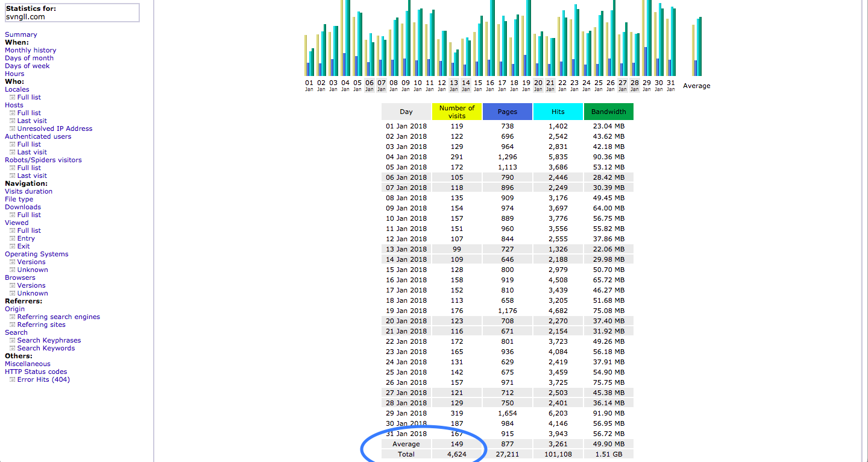Click the cyan Hits column header

tap(558, 112)
